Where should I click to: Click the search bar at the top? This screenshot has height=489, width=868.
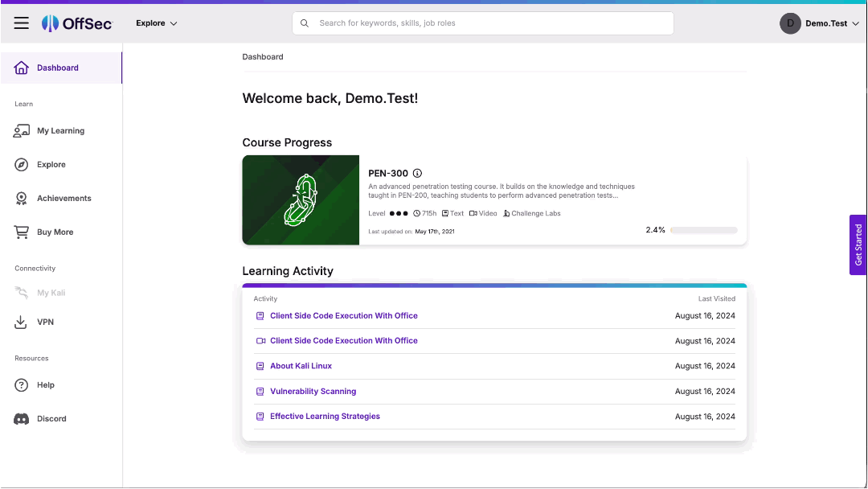[x=482, y=23]
